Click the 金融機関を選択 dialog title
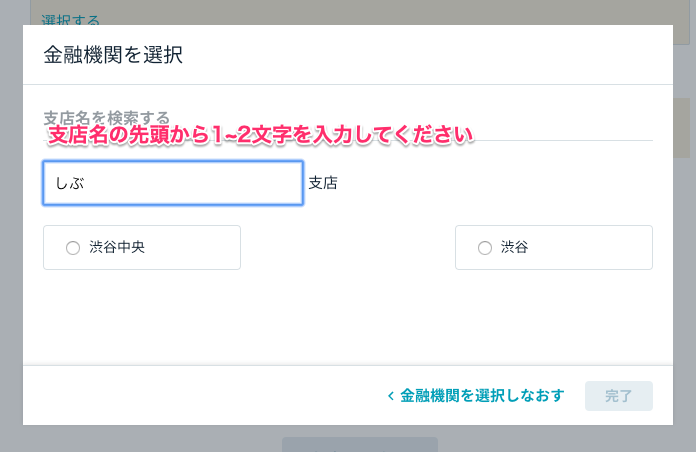The height and width of the screenshot is (452, 696). point(113,55)
